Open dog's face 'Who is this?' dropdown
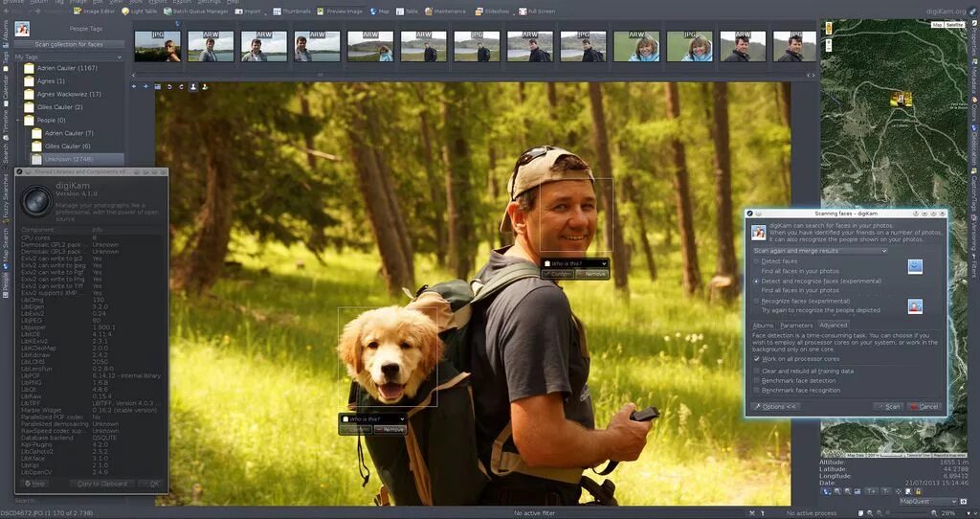Image resolution: width=980 pixels, height=519 pixels. tap(372, 419)
